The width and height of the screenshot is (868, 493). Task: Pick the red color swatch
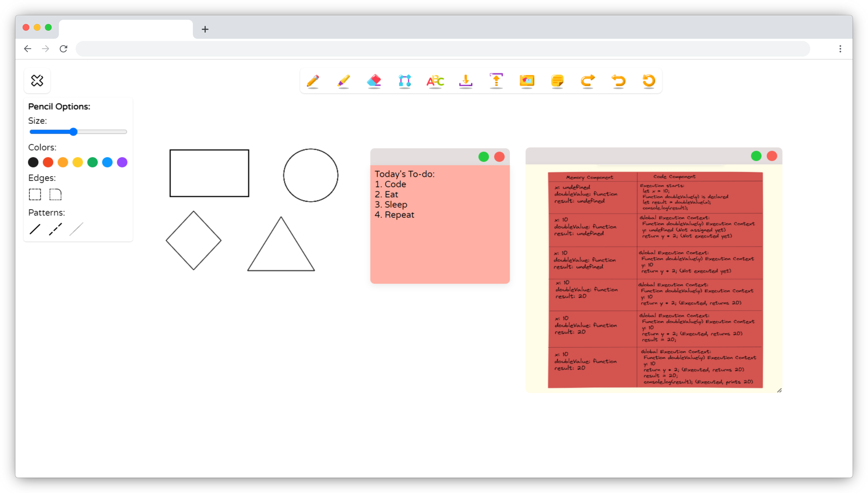48,162
